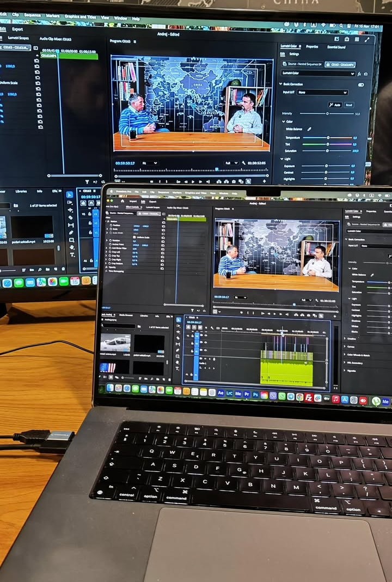Viewport: 392px width, 582px height.
Task: Open the Fit zoom dropdown on external monitor
Action: coord(150,163)
